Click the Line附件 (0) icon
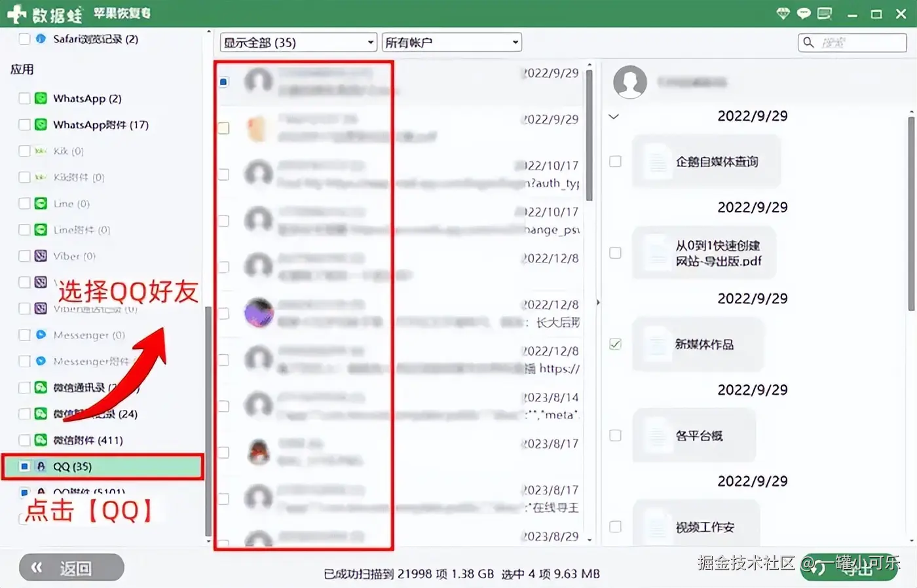Screen dimensions: 917x588 (x=41, y=230)
